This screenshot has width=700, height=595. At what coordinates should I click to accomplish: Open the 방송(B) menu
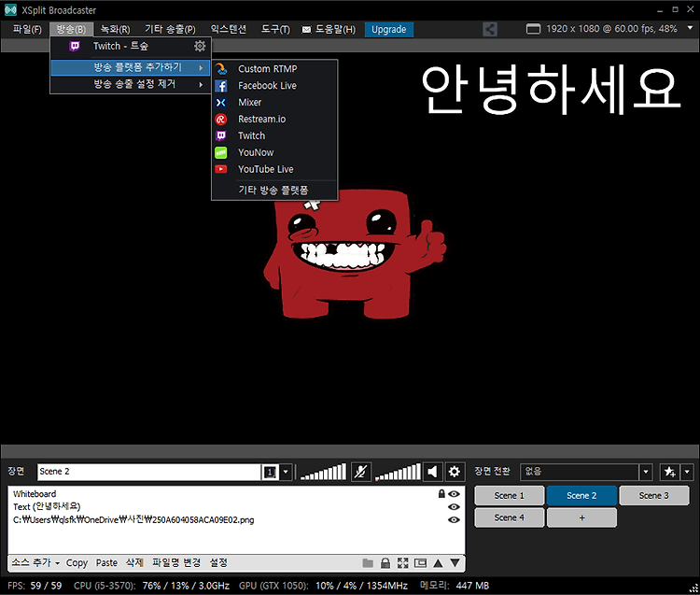[72, 30]
